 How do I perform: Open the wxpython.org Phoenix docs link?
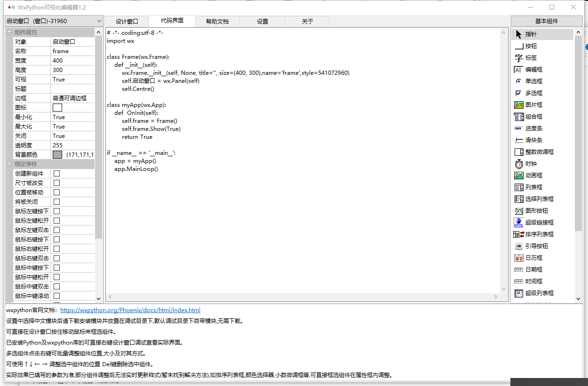pyautogui.click(x=130, y=310)
